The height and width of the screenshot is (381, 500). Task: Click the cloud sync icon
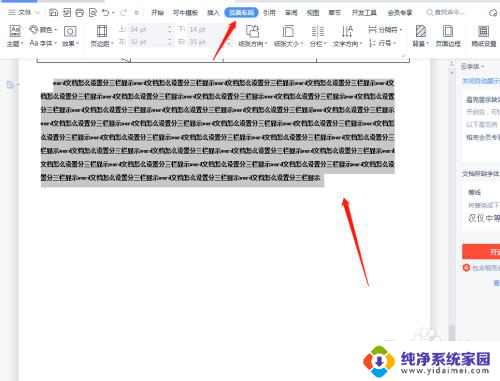click(x=493, y=13)
